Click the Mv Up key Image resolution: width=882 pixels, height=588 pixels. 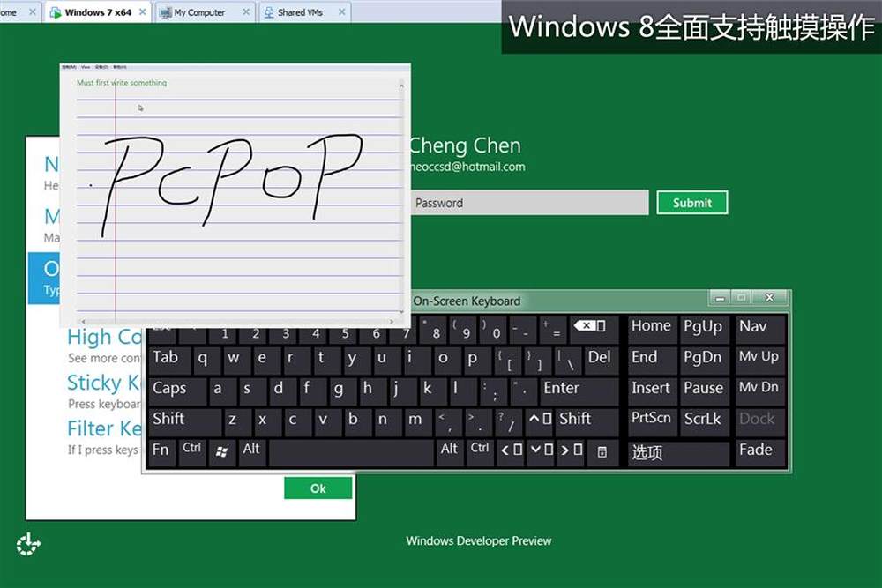pos(760,359)
